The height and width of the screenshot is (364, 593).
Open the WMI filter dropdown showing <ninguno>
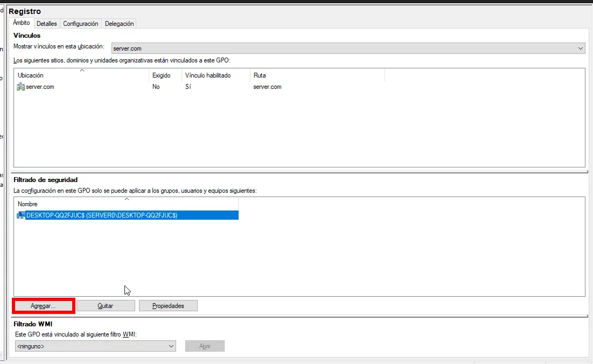click(x=95, y=346)
